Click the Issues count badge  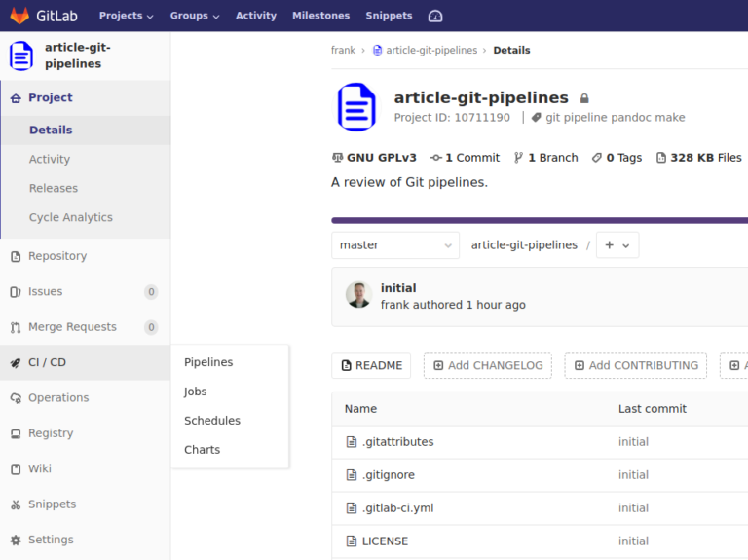pyautogui.click(x=151, y=292)
